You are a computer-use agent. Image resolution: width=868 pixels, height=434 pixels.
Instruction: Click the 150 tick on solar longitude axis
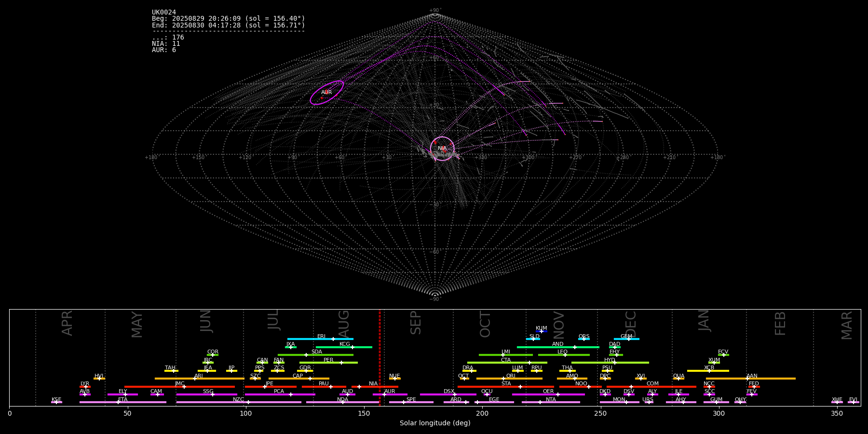364,413
